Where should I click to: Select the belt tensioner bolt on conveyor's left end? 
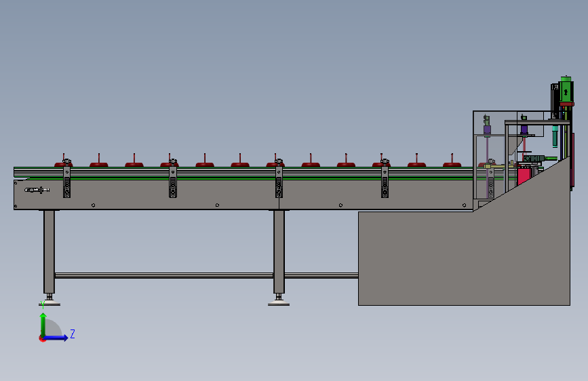click(37, 190)
